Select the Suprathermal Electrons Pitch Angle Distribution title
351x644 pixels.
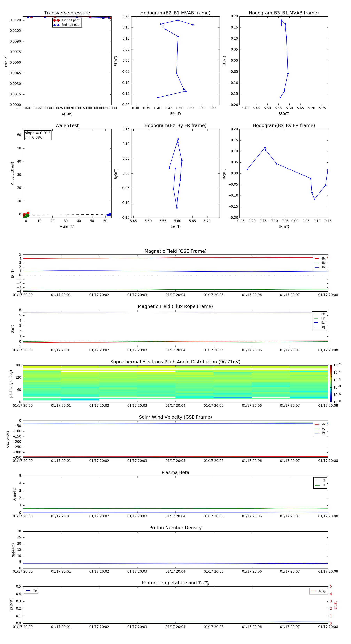(175, 362)
